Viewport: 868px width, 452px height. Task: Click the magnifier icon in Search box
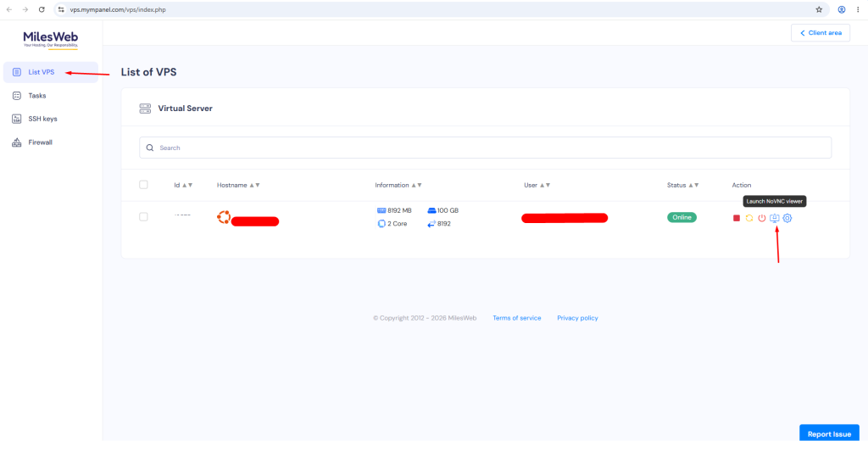pyautogui.click(x=150, y=148)
